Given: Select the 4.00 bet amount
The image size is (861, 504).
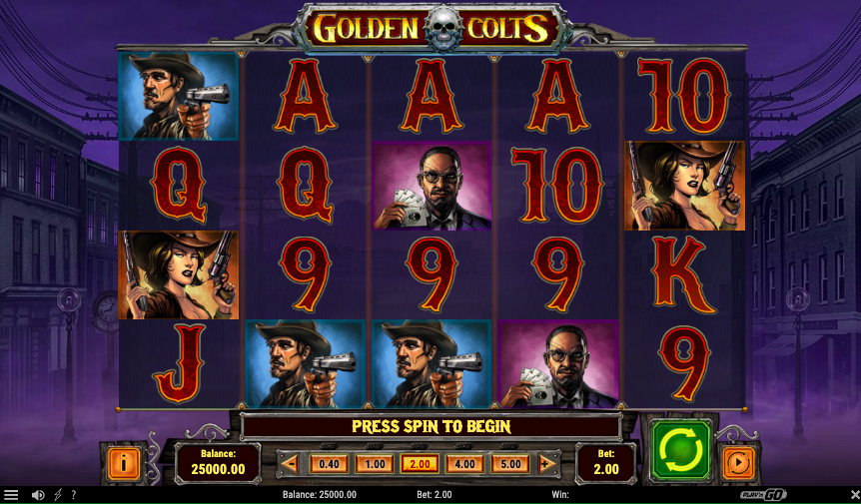Looking at the screenshot, I should click(464, 464).
